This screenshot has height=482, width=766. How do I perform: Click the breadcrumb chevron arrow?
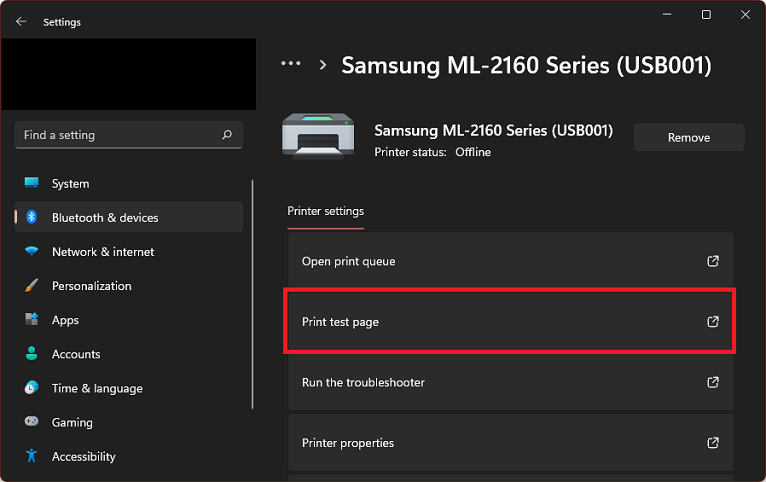tap(322, 65)
